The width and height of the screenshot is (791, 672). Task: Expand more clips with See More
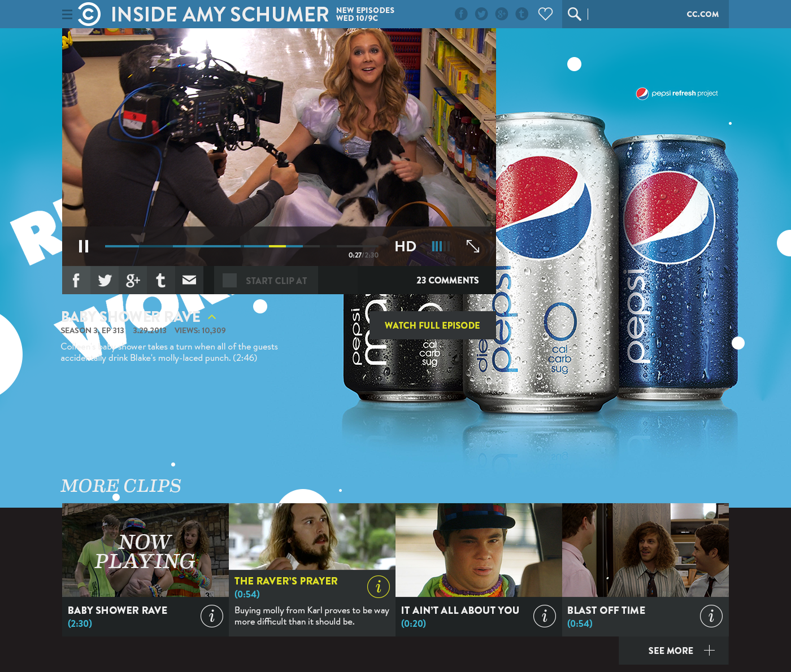click(673, 651)
